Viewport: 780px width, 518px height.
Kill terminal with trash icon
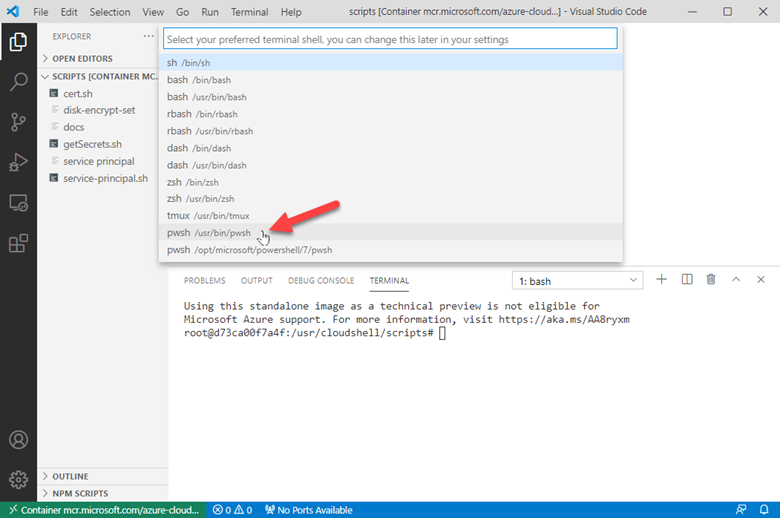tap(711, 280)
